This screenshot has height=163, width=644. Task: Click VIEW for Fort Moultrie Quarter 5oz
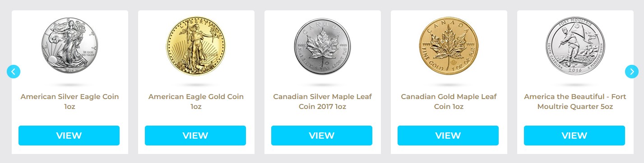575,136
